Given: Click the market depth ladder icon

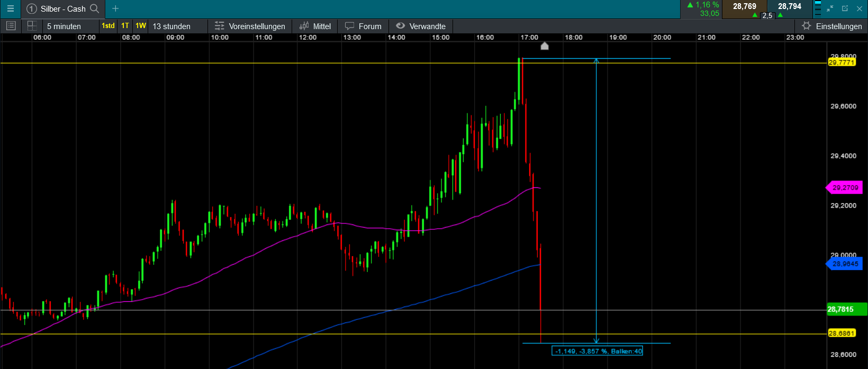Looking at the screenshot, I should click(818, 8).
